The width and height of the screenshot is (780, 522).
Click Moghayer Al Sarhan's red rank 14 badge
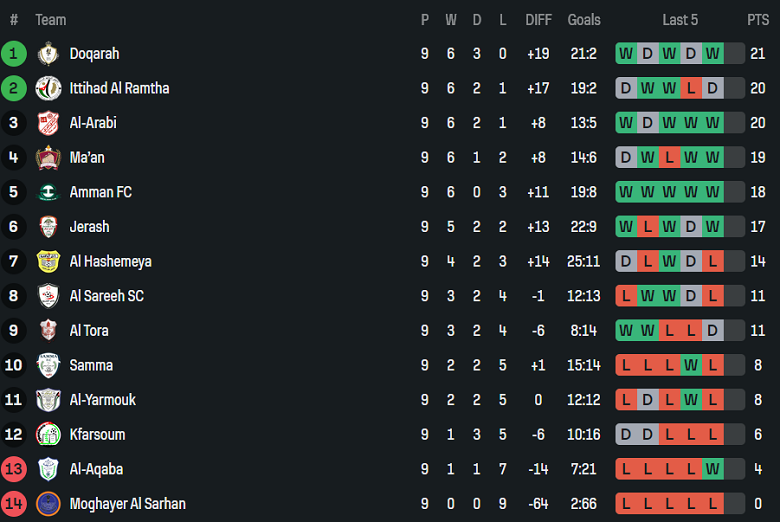click(x=14, y=504)
